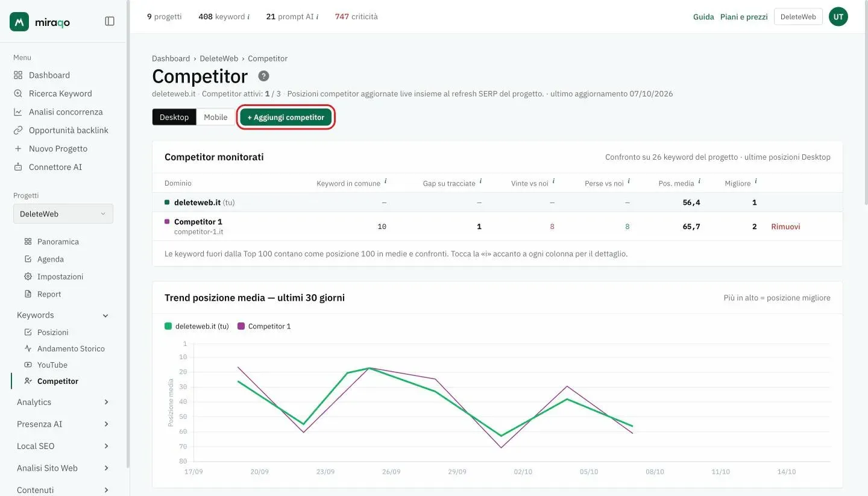Viewport: 868px width, 496px height.
Task: Open the DeleteWeb project dropdown
Action: pos(63,214)
